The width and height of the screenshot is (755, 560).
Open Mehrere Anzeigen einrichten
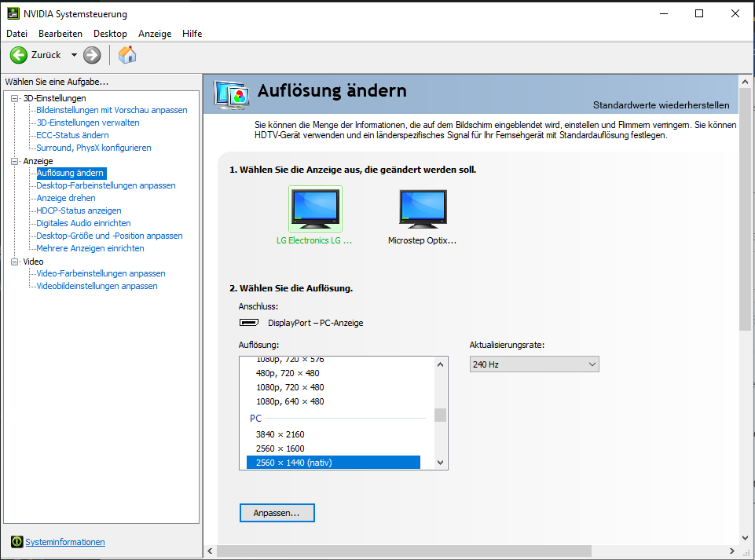90,248
